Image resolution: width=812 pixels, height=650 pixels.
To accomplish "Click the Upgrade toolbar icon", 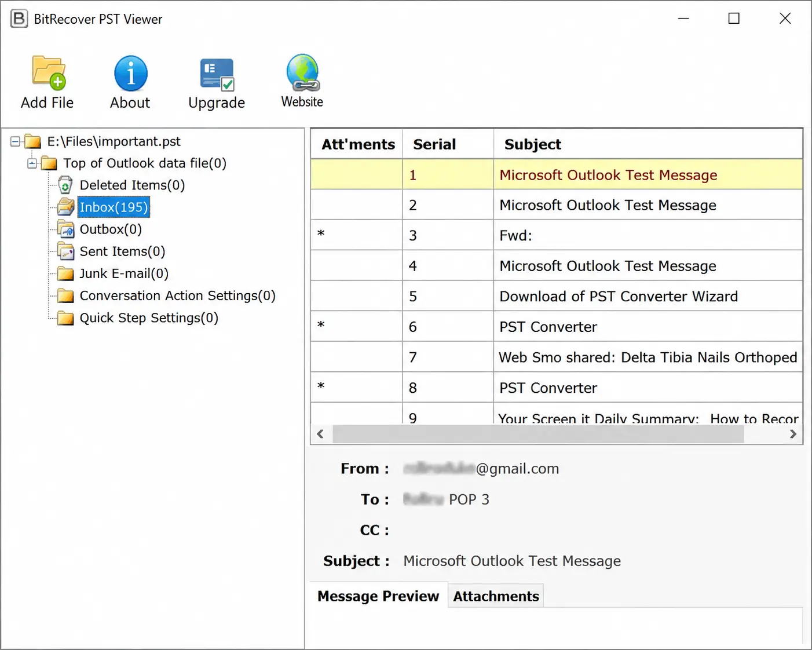I will point(217,75).
